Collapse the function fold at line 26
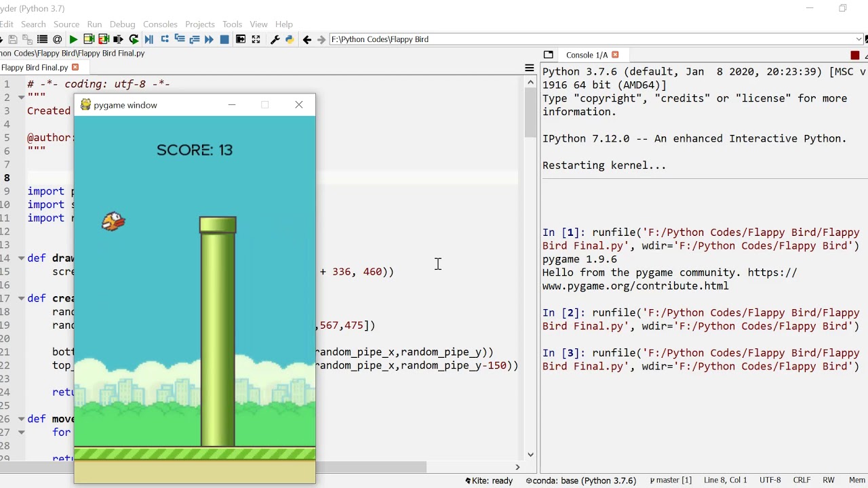868x488 pixels. click(x=21, y=419)
